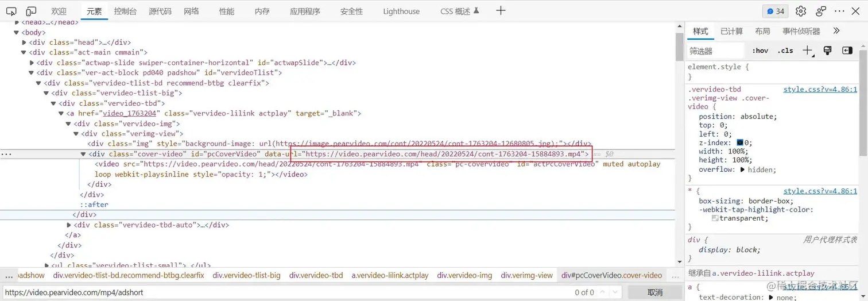Select a.vervideo-lilink.actplay breadcrumb

pos(390,275)
